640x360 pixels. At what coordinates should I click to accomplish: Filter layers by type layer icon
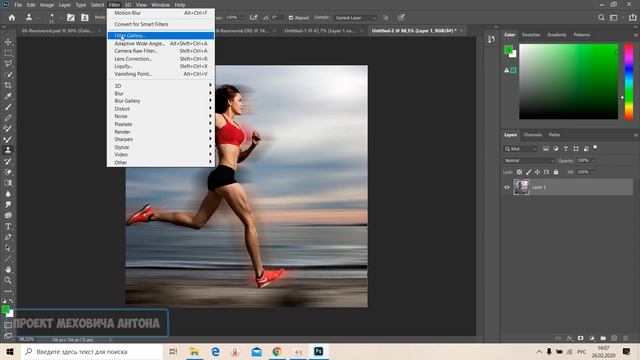coord(566,149)
